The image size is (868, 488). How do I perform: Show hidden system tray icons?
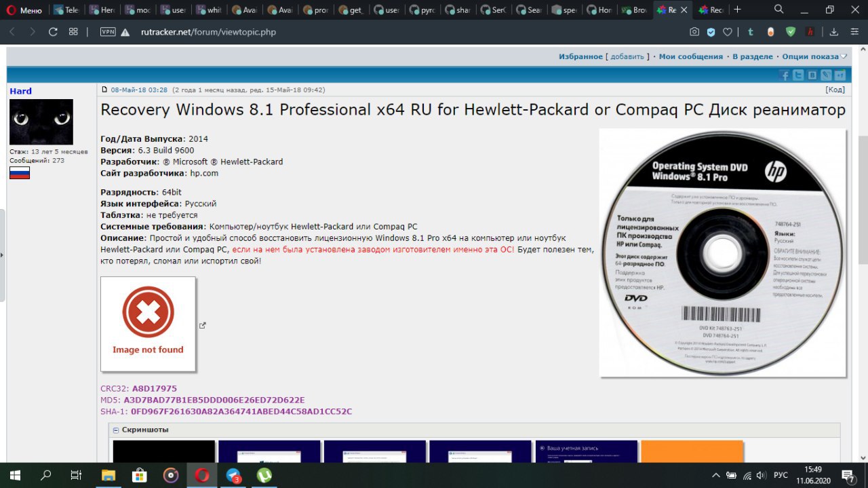(x=715, y=475)
